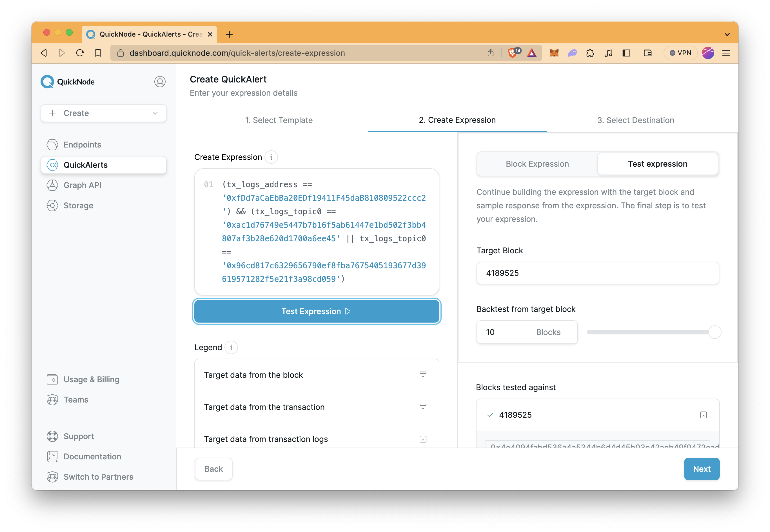
Task: Click inside the expression code editor
Action: [x=317, y=232]
